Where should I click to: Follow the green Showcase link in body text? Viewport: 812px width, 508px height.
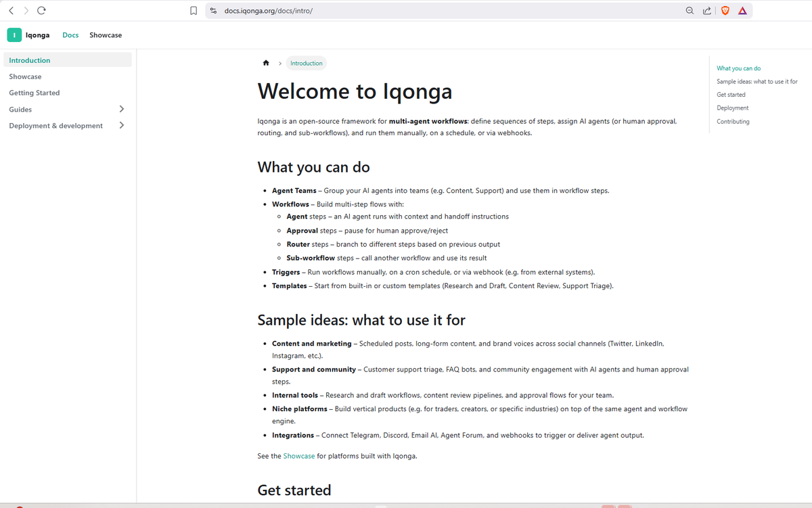299,456
